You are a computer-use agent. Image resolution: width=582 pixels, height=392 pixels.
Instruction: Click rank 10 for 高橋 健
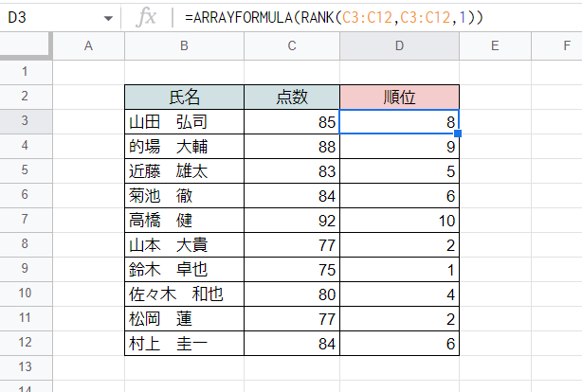(399, 221)
